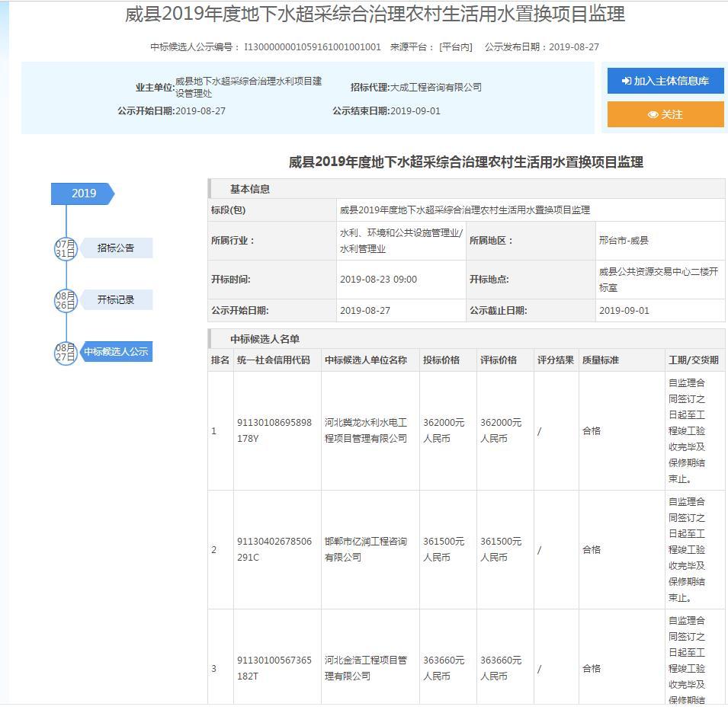
Task: Select the 2019 year timeline tag
Action: pyautogui.click(x=83, y=193)
